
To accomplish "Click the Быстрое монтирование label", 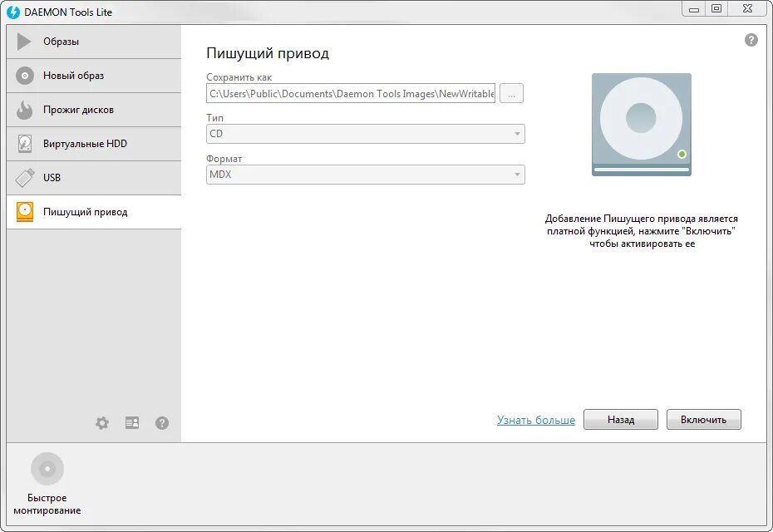I will point(47,504).
